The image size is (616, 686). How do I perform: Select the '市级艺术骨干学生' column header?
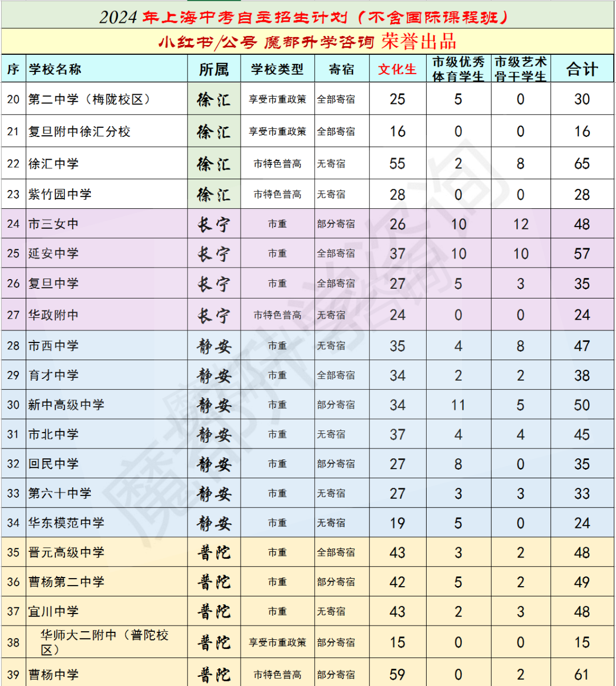(x=520, y=69)
